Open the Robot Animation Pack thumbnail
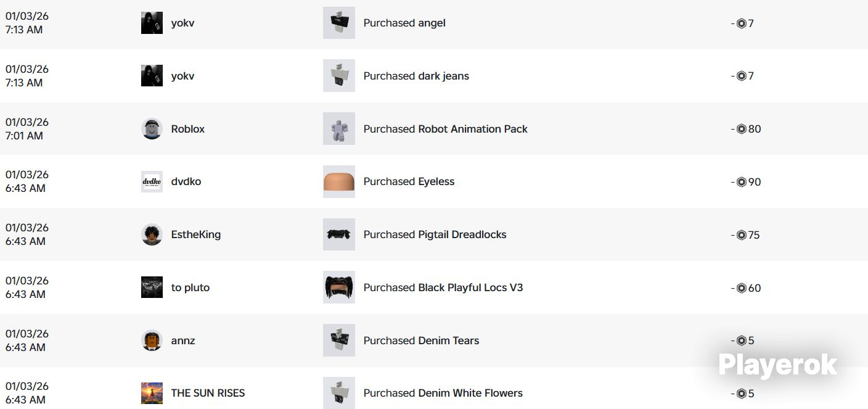Screen dimensions: 868x409 [339, 129]
